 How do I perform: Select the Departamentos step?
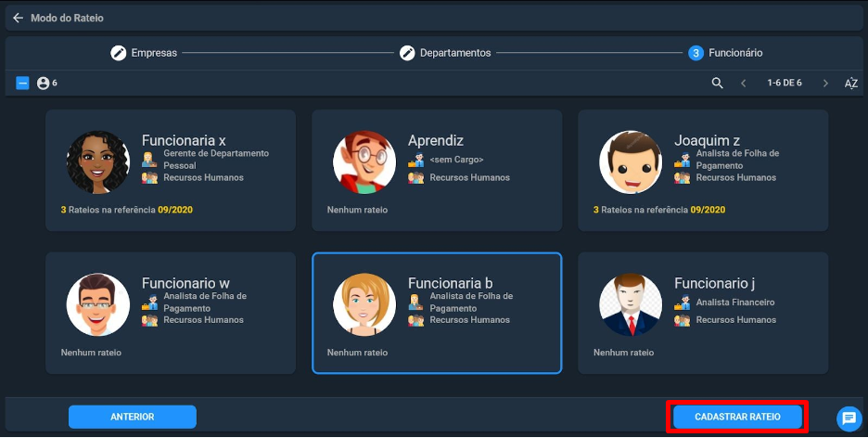[x=446, y=53]
